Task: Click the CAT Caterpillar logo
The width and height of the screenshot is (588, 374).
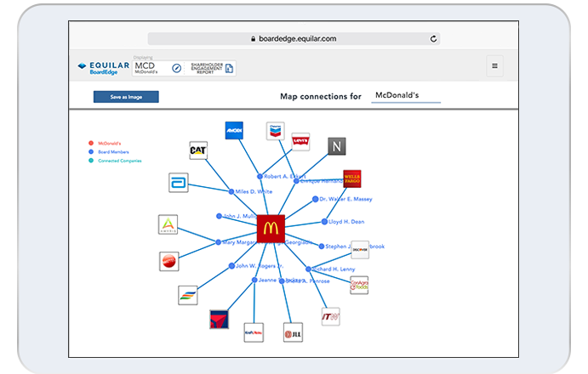Action: click(x=198, y=150)
